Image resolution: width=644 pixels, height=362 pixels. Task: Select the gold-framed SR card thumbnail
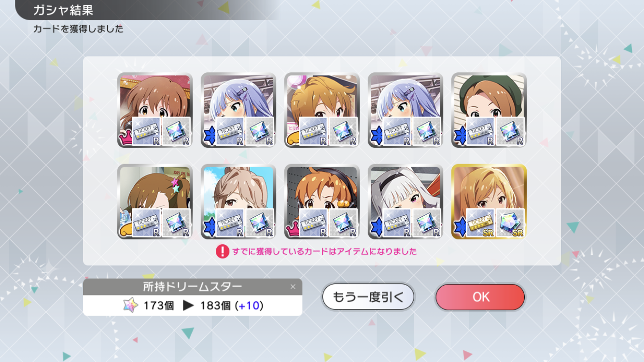pos(489,201)
